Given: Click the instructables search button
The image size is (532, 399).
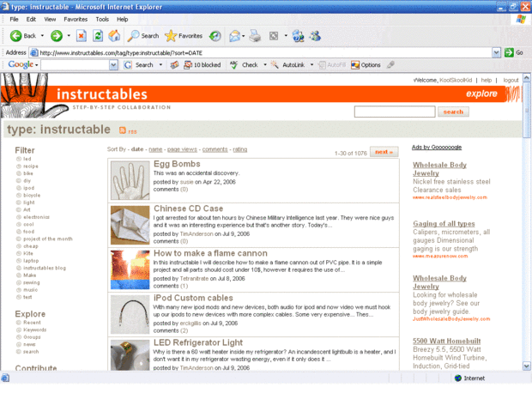Looking at the screenshot, I should coord(453,112).
